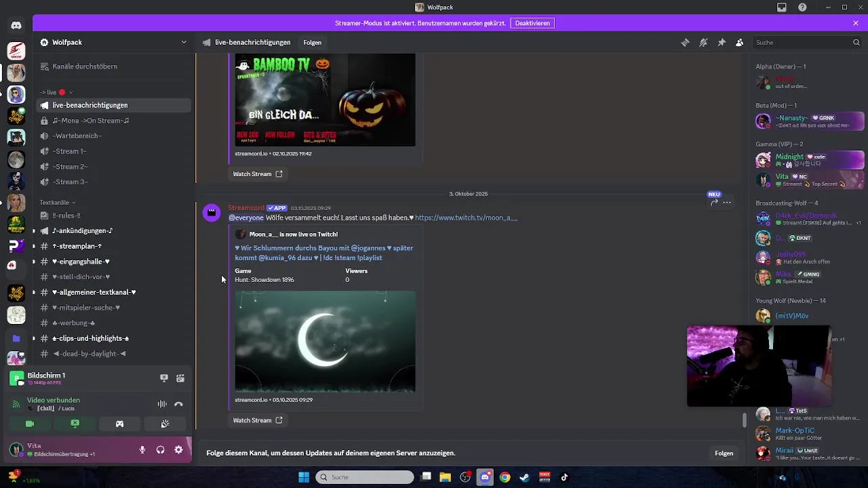Viewport: 868px width, 488px height.
Task: Open the dead-by-daylight channel
Action: [113, 354]
